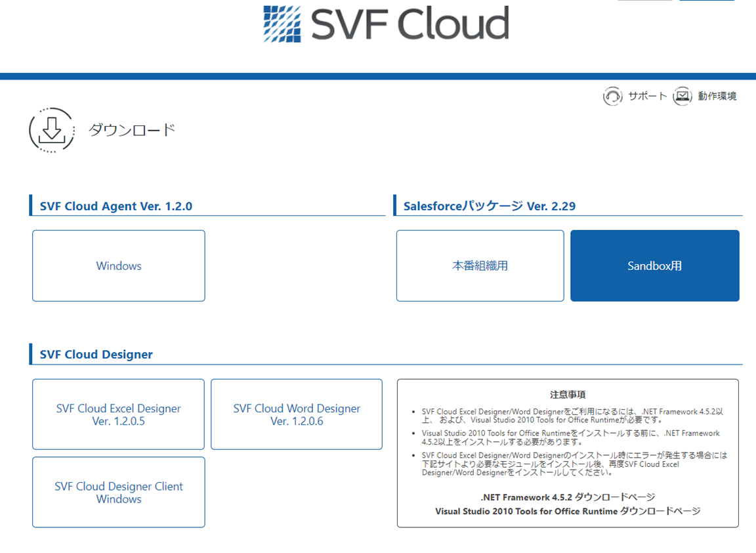Viewport: 756px width, 553px height.
Task: Click the SVF Cloud logo
Action: coord(386,24)
